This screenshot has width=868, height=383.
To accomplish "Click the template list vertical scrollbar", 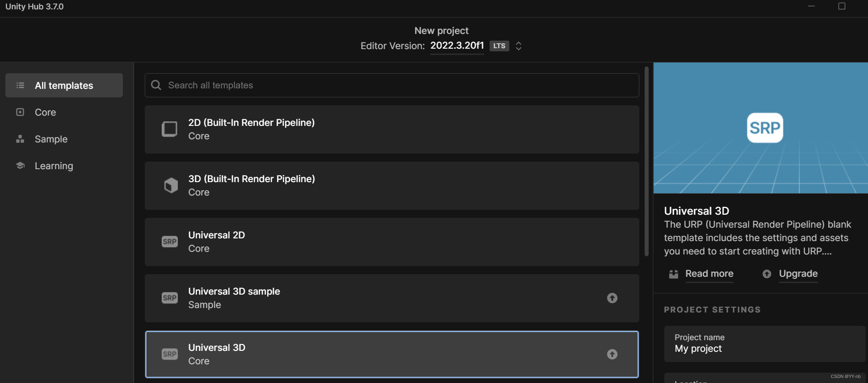I will coord(646,162).
